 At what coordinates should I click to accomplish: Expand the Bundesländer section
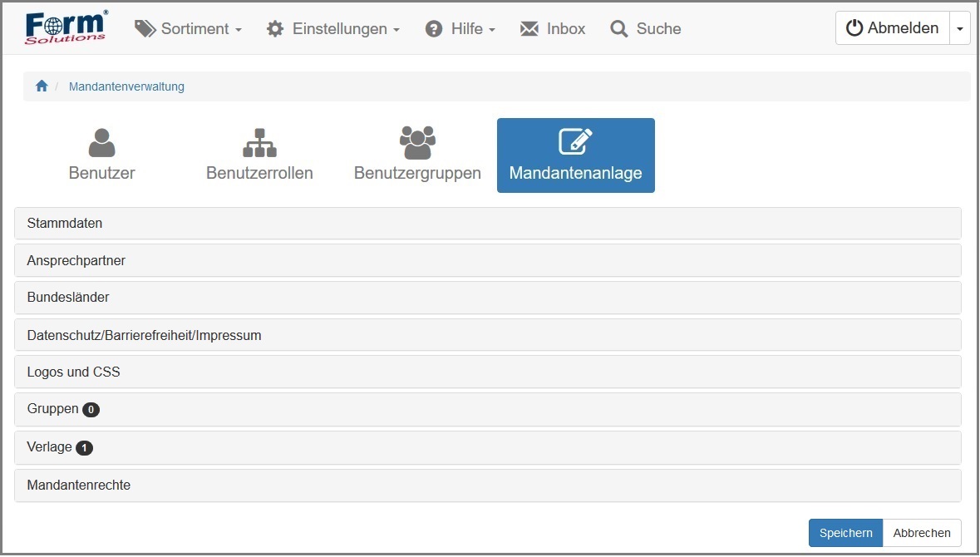click(487, 298)
